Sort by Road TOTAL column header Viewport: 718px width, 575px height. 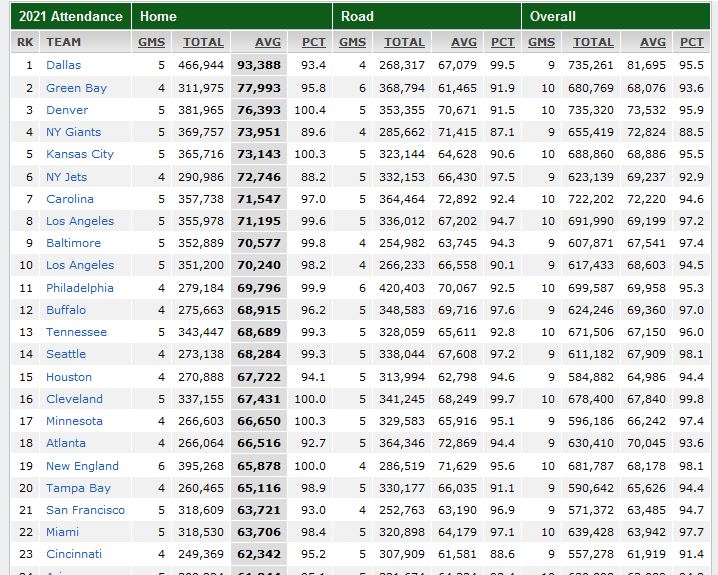tap(404, 42)
